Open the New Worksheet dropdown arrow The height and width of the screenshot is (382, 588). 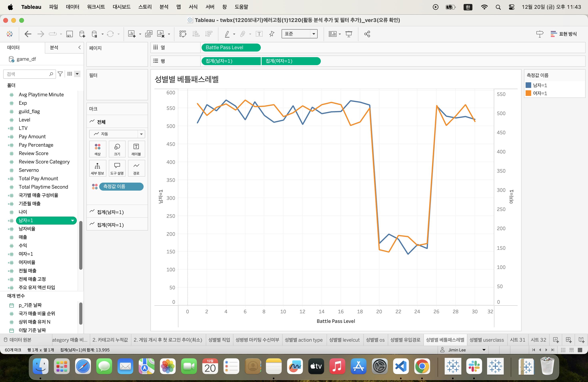[x=140, y=34]
